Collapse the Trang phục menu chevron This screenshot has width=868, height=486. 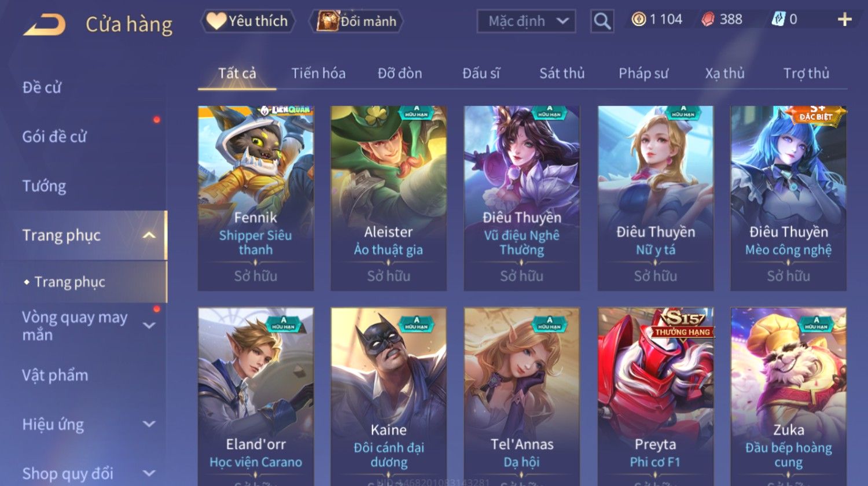149,235
